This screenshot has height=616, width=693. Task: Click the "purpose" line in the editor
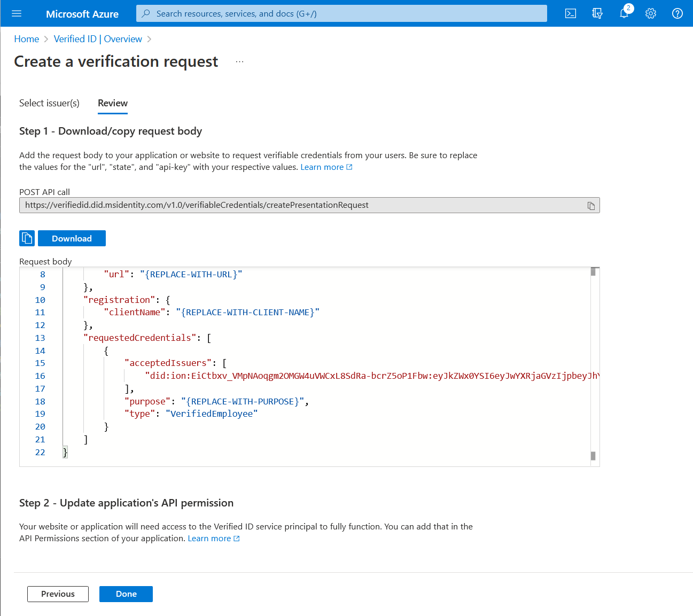click(x=216, y=401)
